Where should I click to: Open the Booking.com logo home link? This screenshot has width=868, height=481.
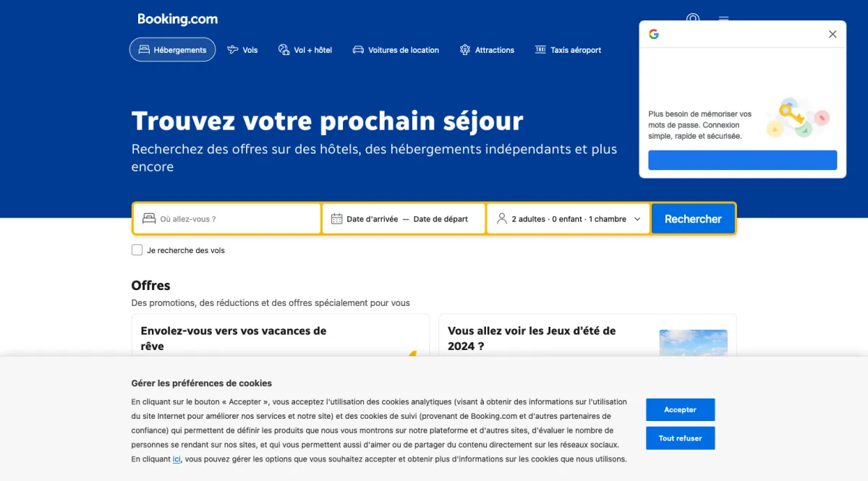[177, 20]
